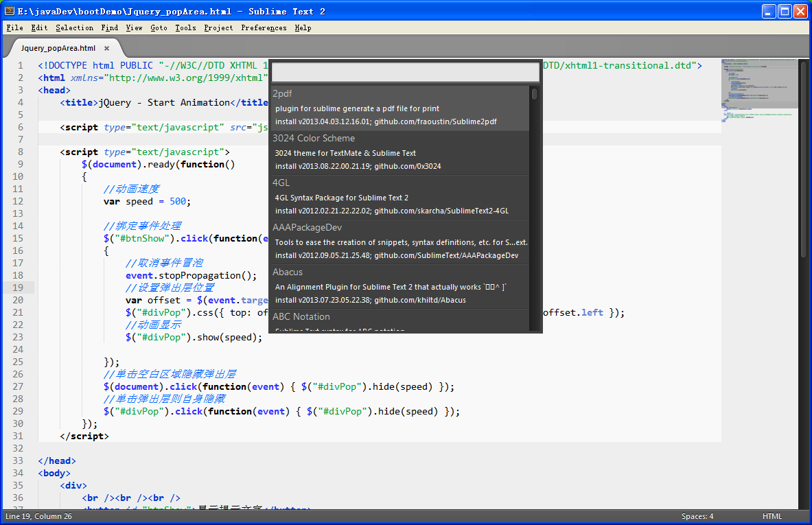
Task: Open the View menu
Action: 134,28
